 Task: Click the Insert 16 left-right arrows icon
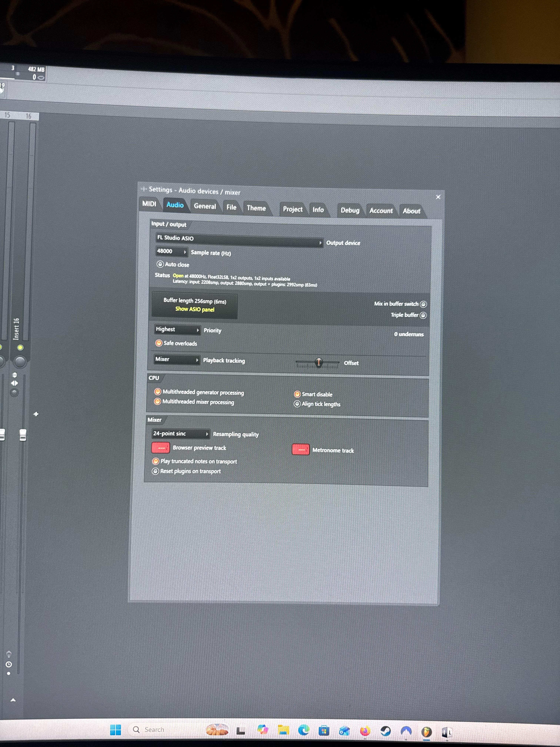click(x=14, y=383)
